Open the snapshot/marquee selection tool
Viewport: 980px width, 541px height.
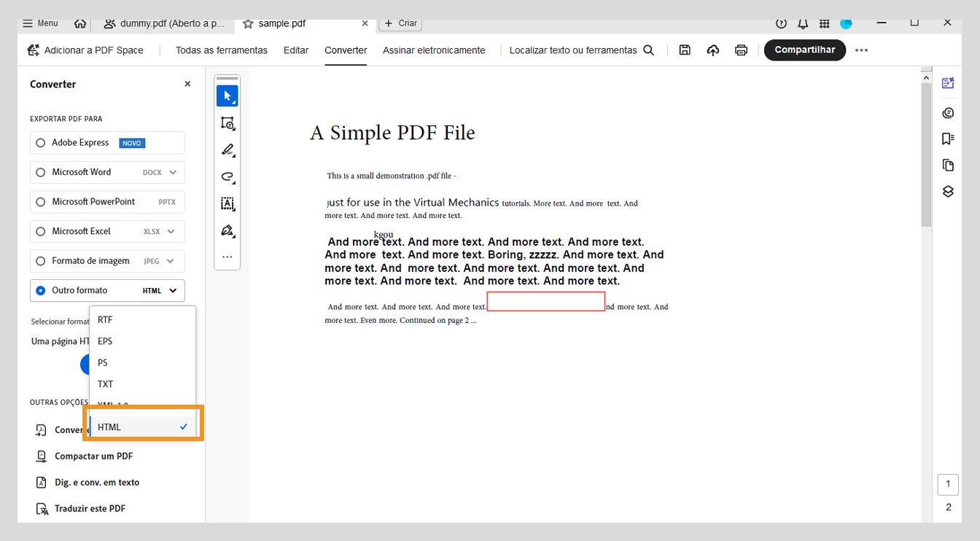[227, 122]
